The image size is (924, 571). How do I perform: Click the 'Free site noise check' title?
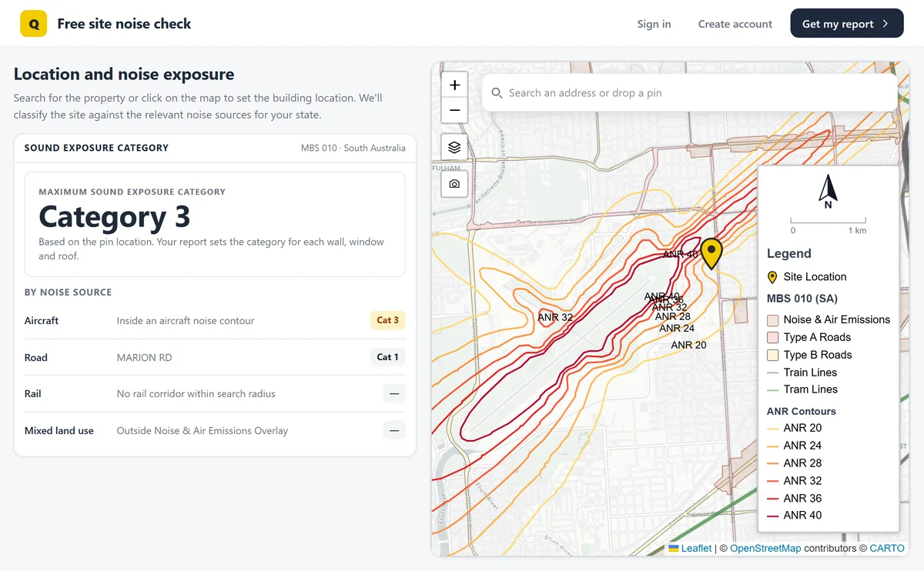click(x=125, y=24)
